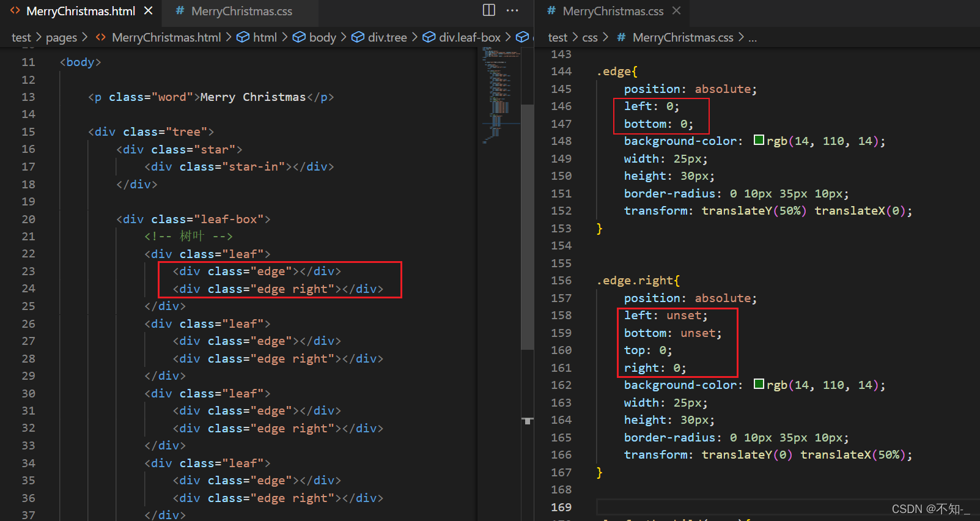This screenshot has height=521, width=980.
Task: Click 'left: unset;' on line 158
Action: coord(666,315)
